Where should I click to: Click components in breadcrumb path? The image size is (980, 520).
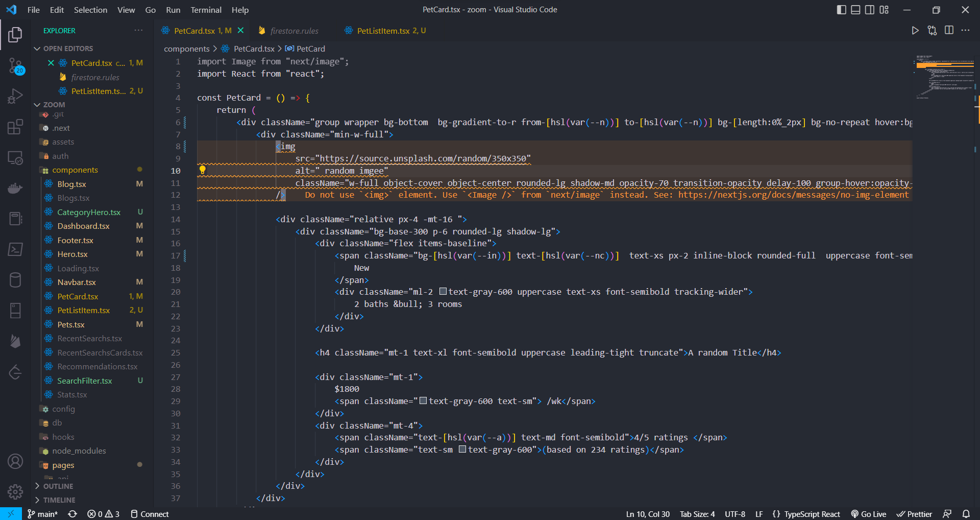point(187,49)
